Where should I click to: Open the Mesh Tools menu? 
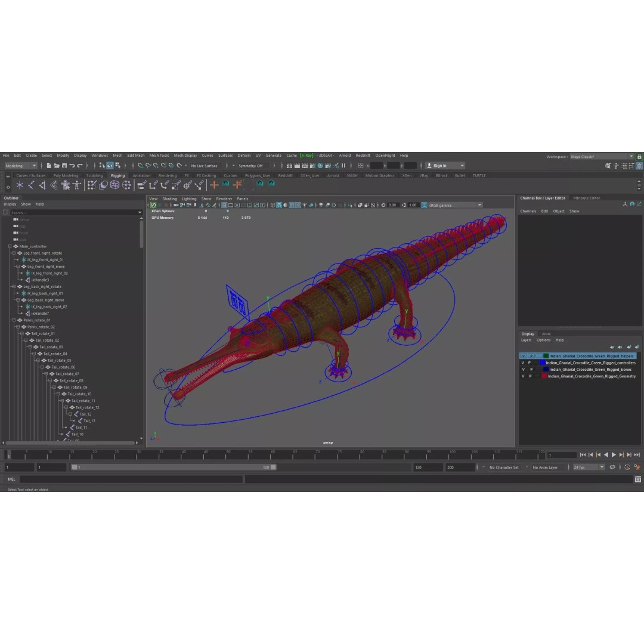(159, 156)
